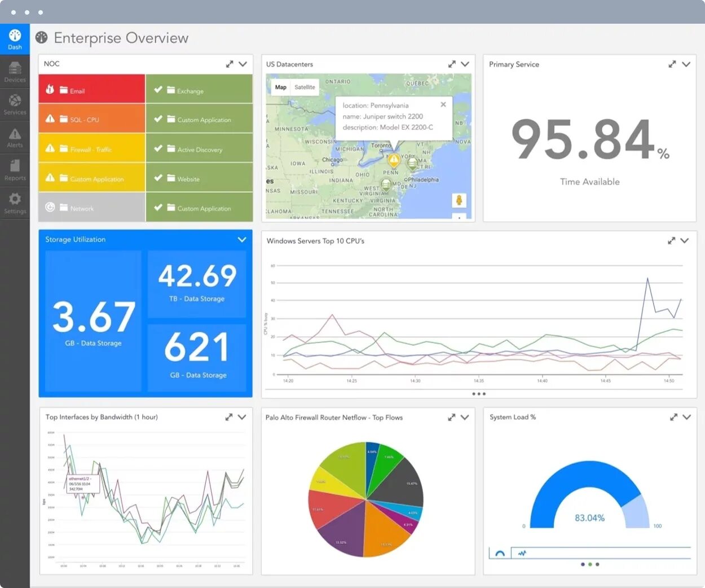
Task: Click the 3.67 GB Data Storage tile
Action: pos(93,321)
